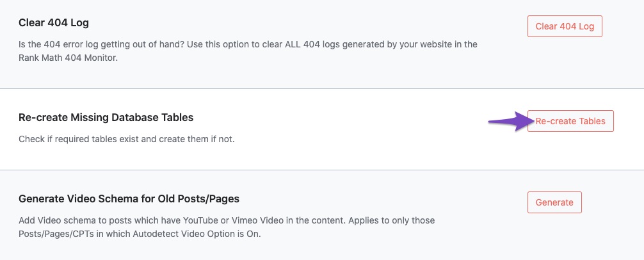Click the Clear 404 Log button
Screen dimensions: 644x260
click(x=565, y=26)
